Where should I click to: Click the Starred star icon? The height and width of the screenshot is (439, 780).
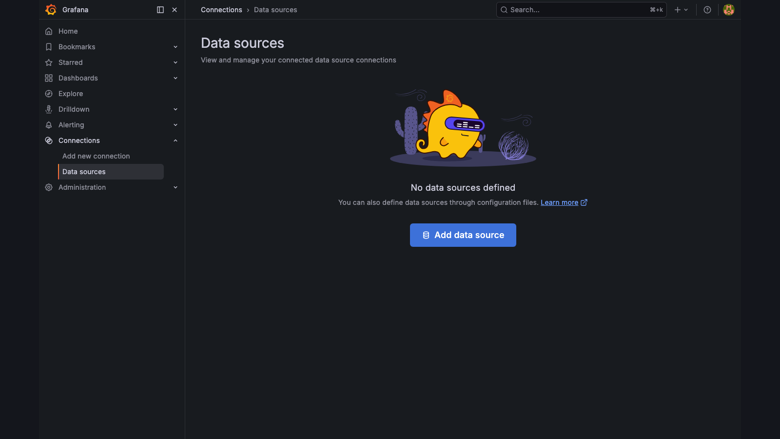tap(49, 62)
